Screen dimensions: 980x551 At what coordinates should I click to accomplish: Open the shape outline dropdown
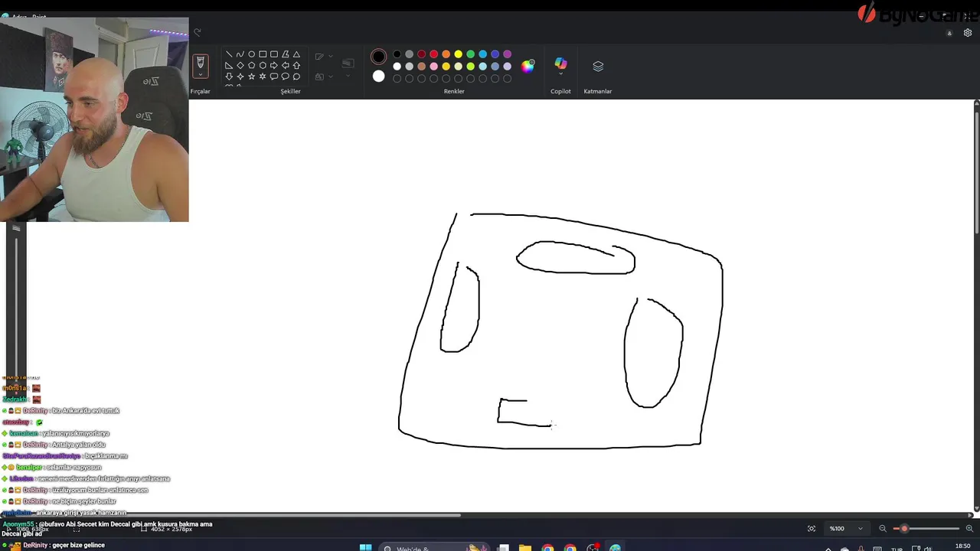point(331,56)
